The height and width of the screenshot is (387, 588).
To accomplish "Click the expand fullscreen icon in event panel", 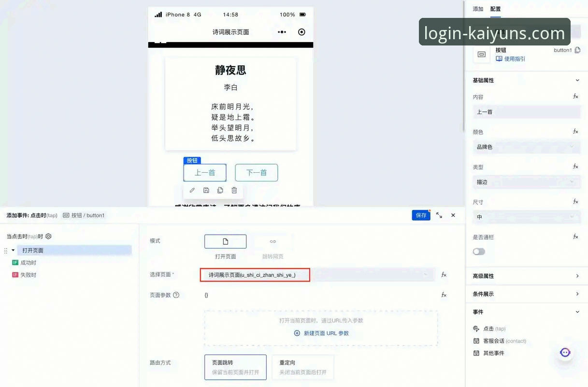I will click(439, 215).
